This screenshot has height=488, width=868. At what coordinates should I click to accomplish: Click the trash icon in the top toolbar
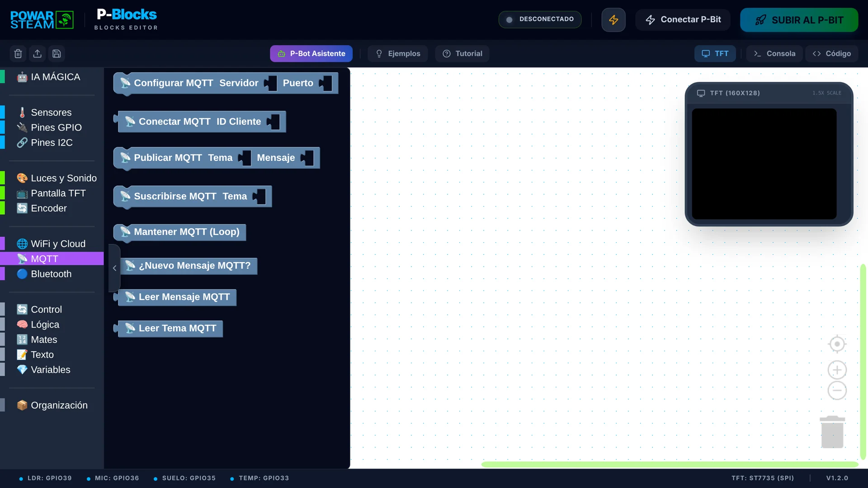point(18,54)
